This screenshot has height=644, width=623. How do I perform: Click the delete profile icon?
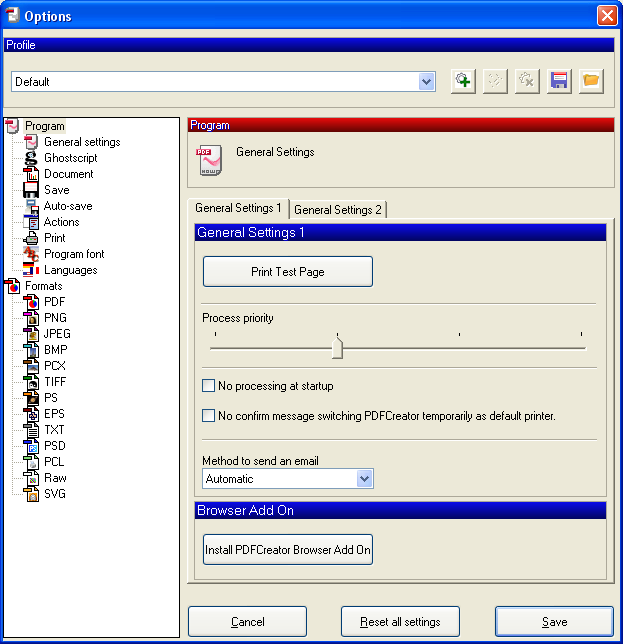pos(527,81)
